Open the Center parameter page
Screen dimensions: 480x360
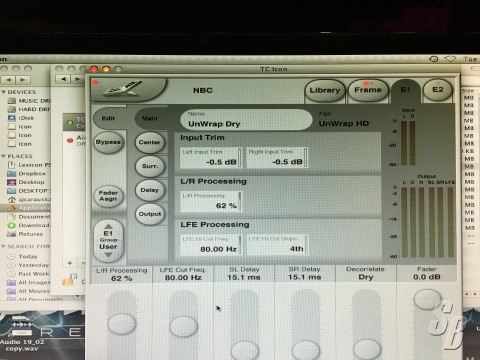pyautogui.click(x=149, y=142)
